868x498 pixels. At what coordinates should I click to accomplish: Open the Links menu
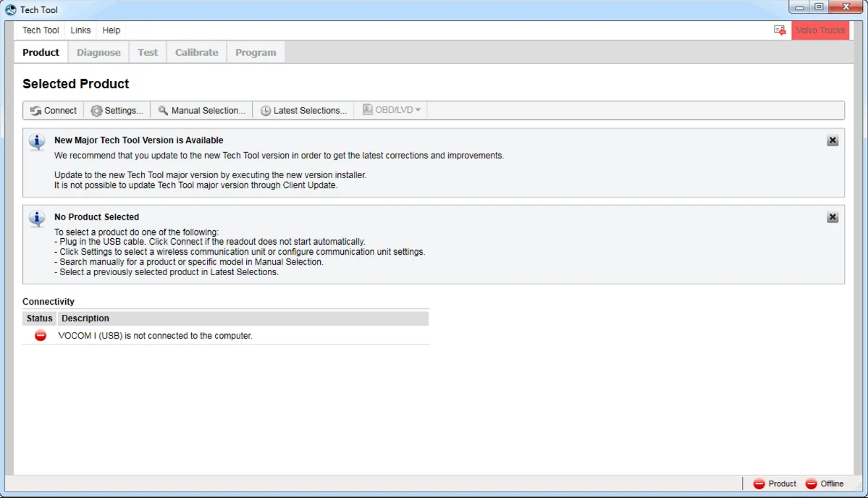(x=80, y=30)
